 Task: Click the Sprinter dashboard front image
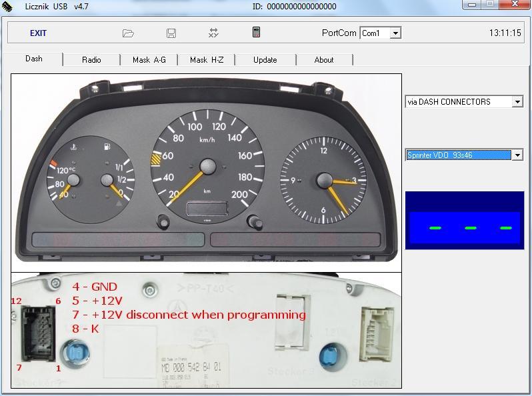pos(206,173)
